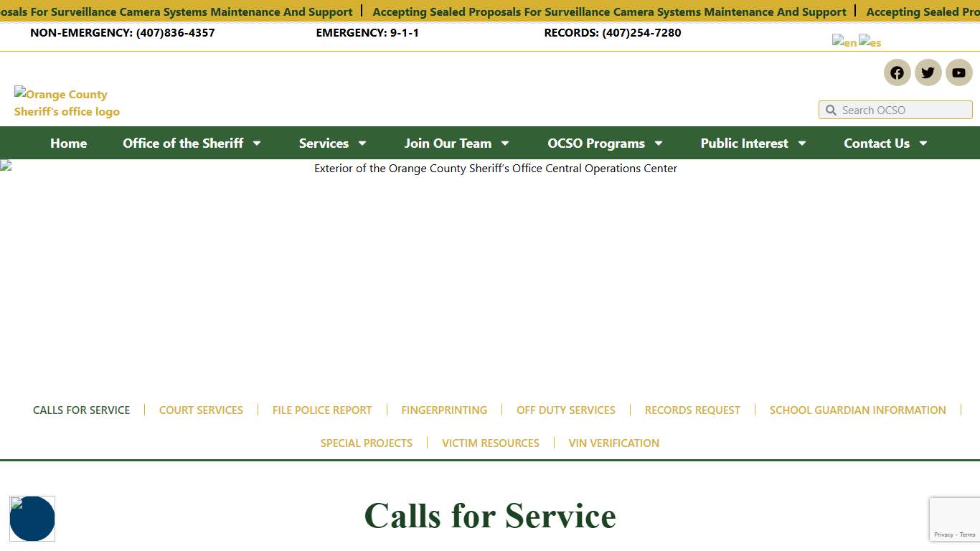The image size is (980, 551).
Task: Select the Spanish language flag icon
Action: 869,42
